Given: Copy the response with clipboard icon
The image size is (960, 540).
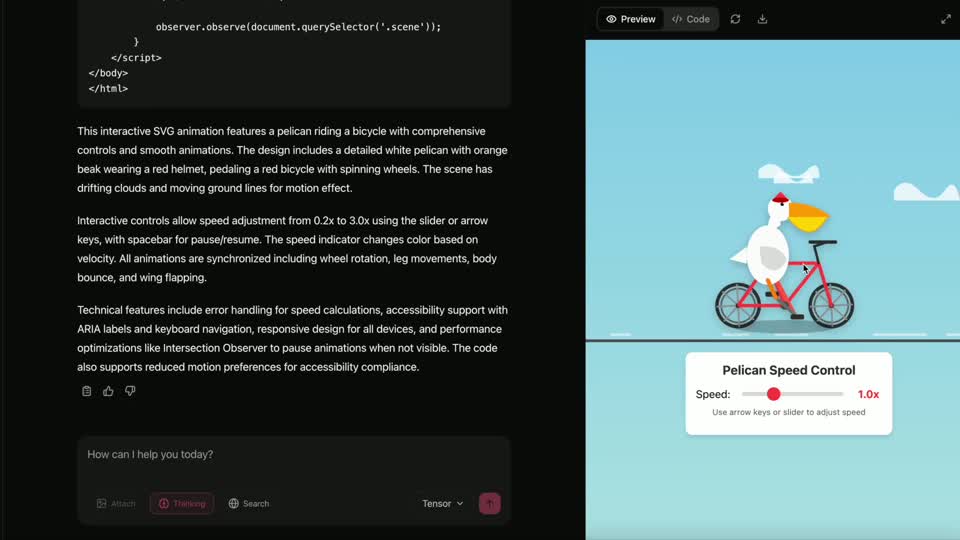Looking at the screenshot, I should [86, 391].
